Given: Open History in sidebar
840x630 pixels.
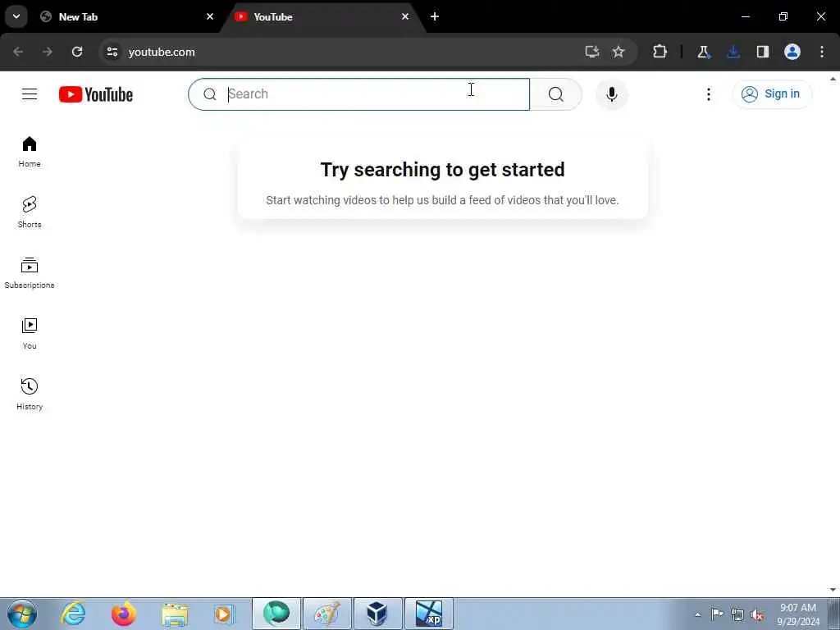Looking at the screenshot, I should coord(30,394).
